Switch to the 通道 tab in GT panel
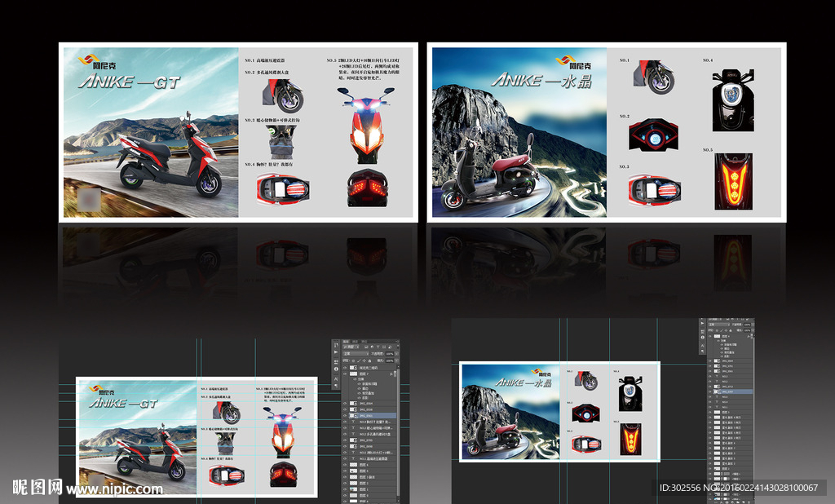835x504 pixels. [x=355, y=342]
